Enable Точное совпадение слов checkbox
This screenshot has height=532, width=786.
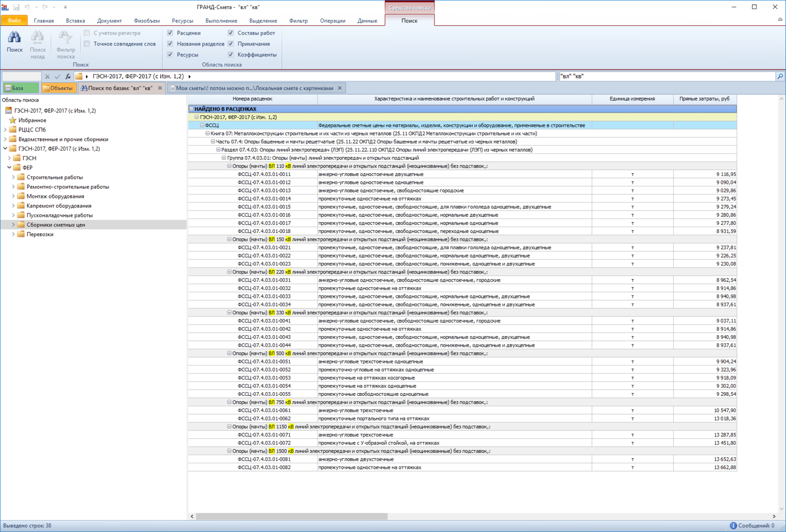tap(87, 44)
